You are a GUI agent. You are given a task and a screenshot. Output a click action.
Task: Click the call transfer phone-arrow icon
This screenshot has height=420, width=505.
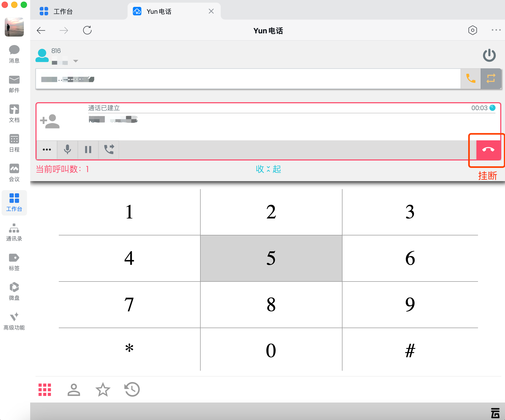109,150
